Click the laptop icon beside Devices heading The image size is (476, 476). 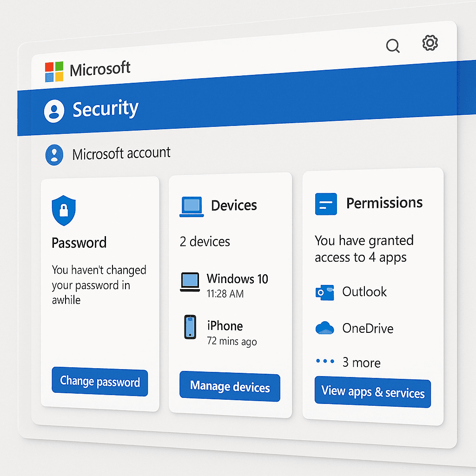(192, 207)
